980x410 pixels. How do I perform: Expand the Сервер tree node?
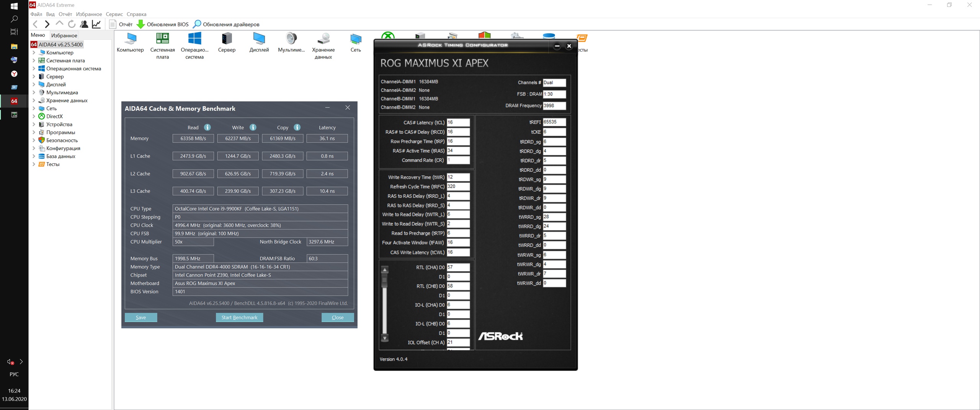pos(34,76)
